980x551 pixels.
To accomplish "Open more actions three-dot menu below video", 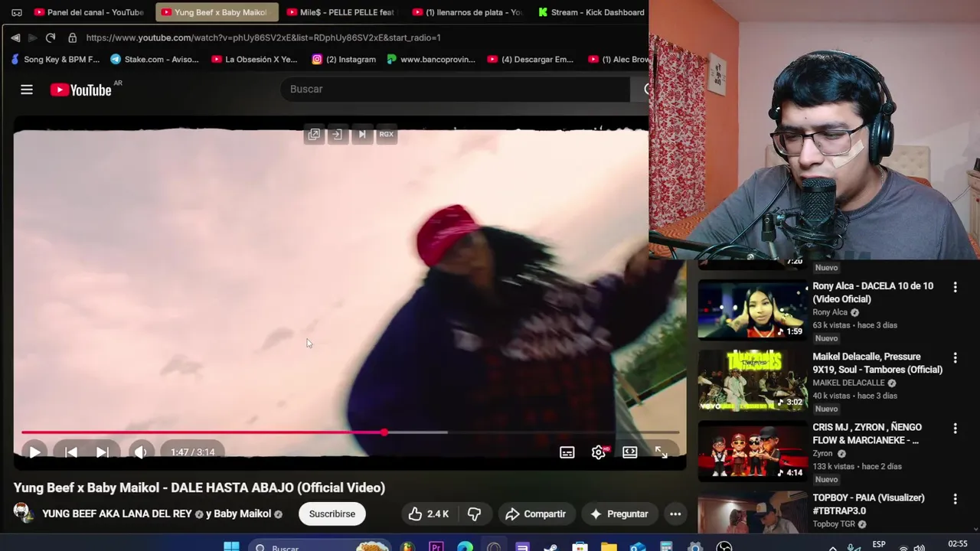I will pos(675,514).
